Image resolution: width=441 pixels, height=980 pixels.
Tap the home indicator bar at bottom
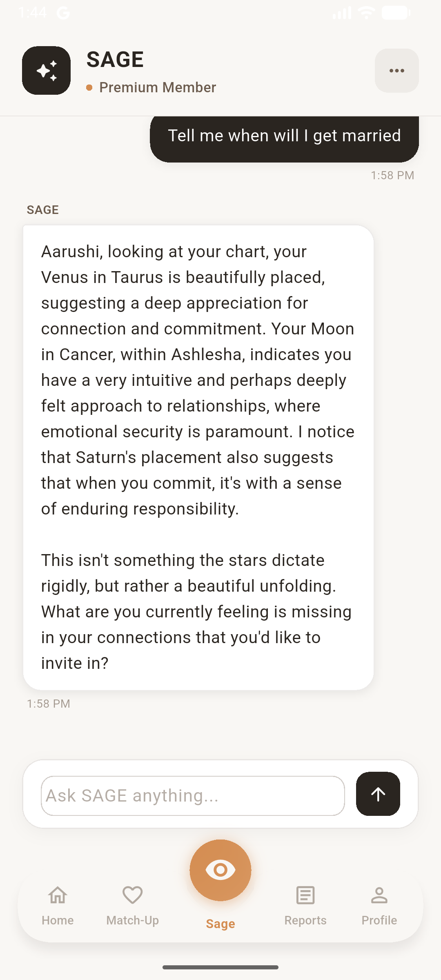(220, 967)
